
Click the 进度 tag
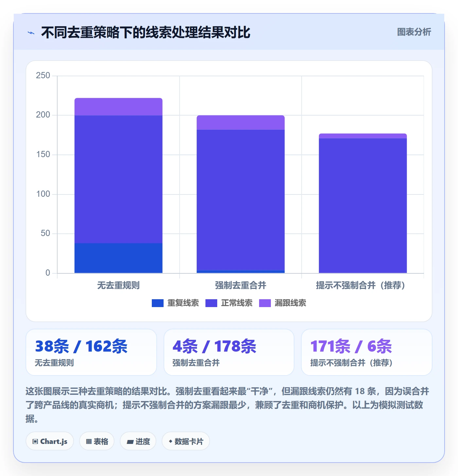click(138, 441)
